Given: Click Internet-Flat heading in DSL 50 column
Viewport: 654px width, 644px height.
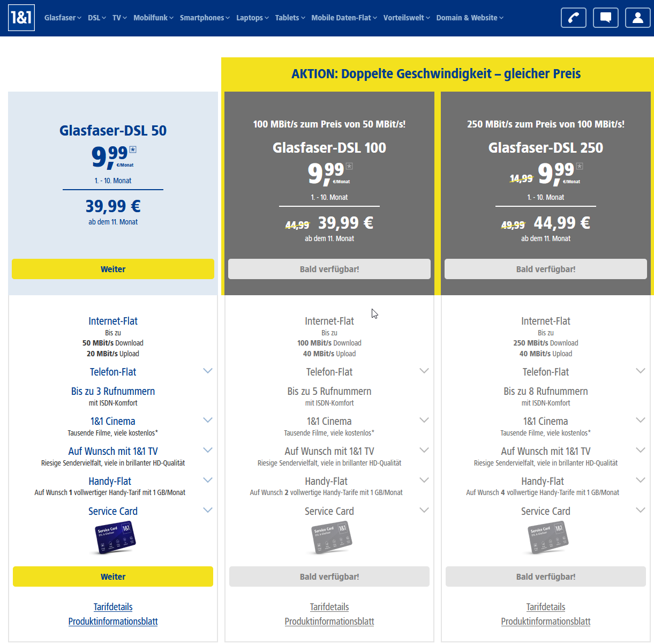Looking at the screenshot, I should [x=113, y=321].
